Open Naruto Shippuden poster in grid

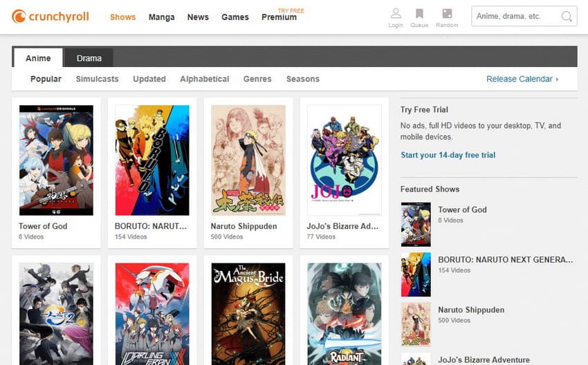tap(248, 160)
